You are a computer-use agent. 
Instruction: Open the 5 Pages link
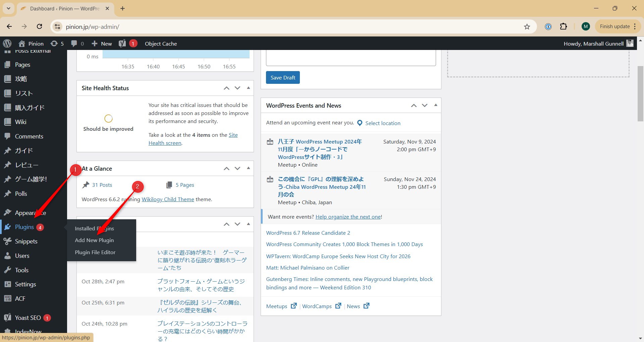[185, 185]
